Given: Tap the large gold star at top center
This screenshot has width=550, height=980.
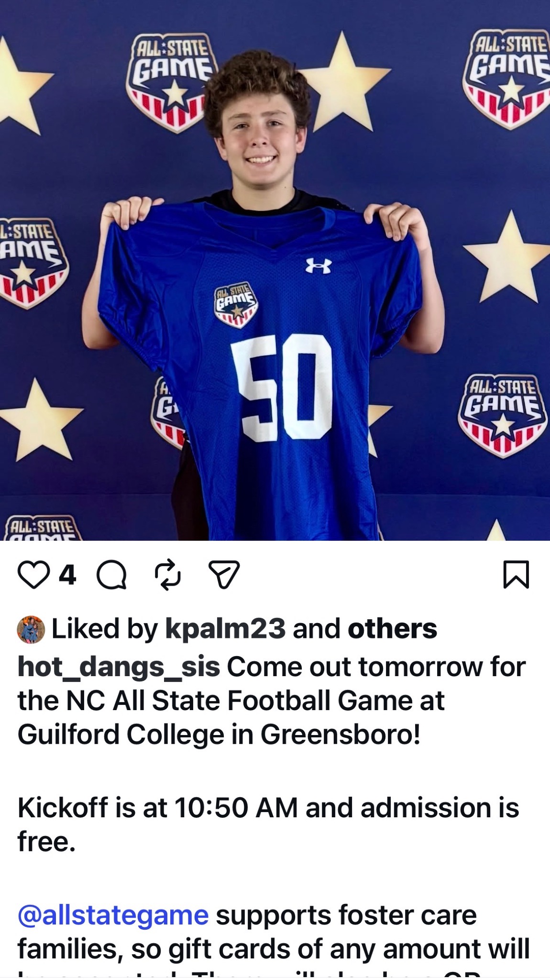Looking at the screenshot, I should [342, 81].
